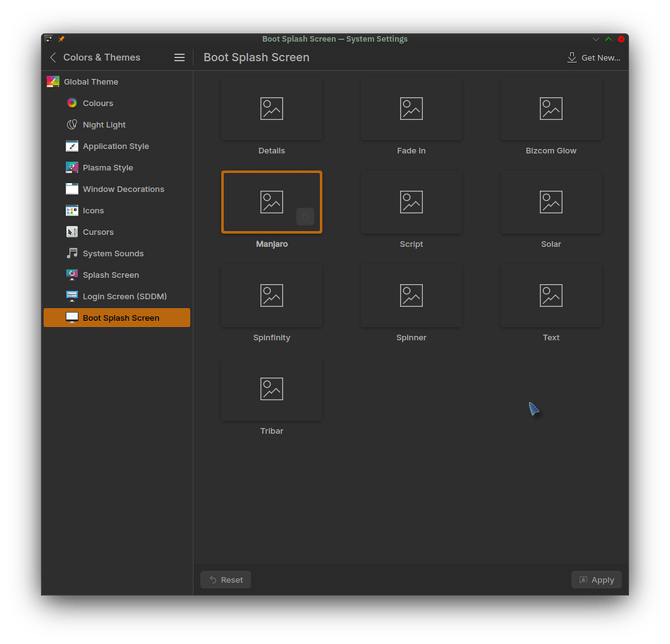Screen dimensions: 670x644
Task: Select the Spinner boot splash theme
Action: pos(411,296)
